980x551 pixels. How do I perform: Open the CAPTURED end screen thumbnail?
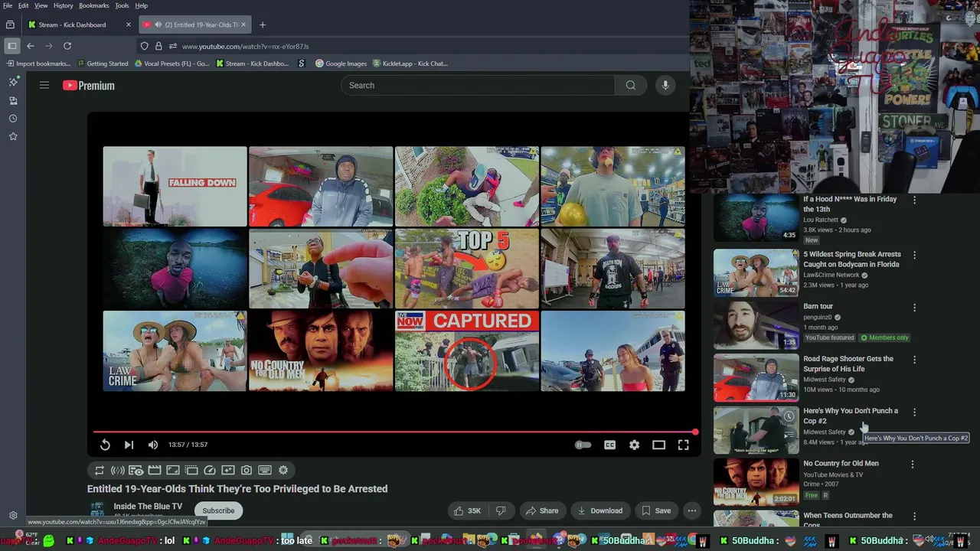tap(467, 350)
